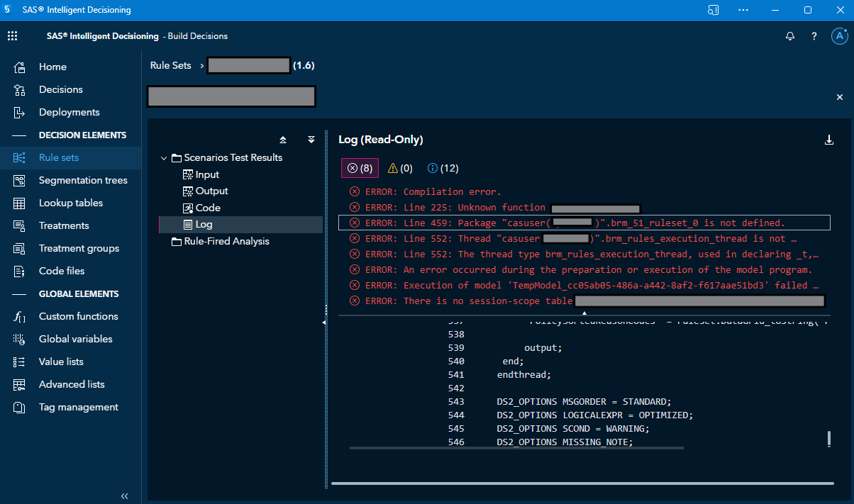Download the log file
Screen dimensions: 854x504
[x=828, y=140]
